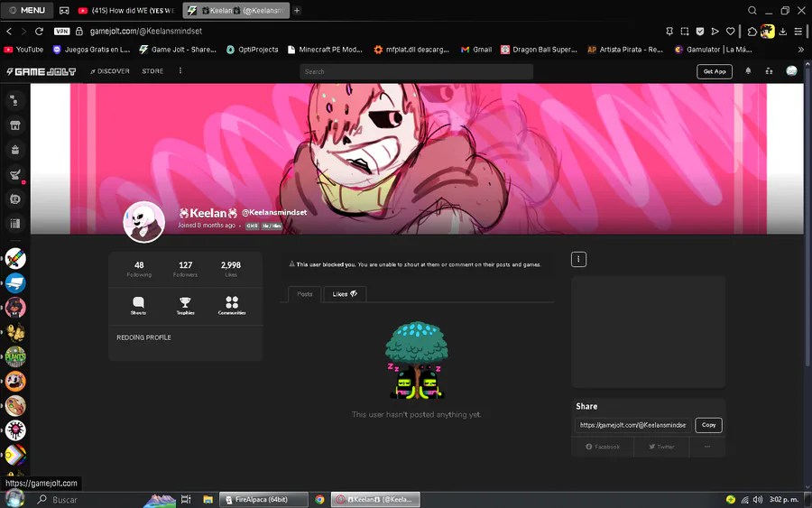Open the STORE menu item
812x508 pixels.
click(152, 71)
